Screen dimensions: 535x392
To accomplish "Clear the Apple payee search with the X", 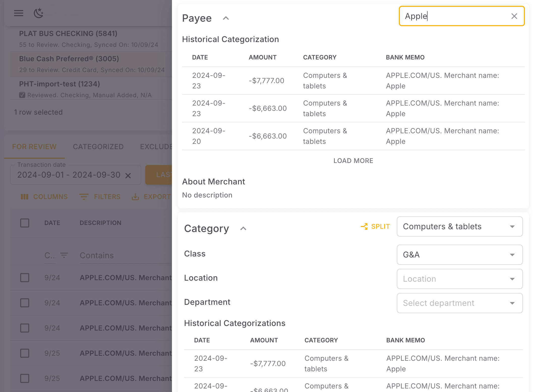I will pos(514,16).
